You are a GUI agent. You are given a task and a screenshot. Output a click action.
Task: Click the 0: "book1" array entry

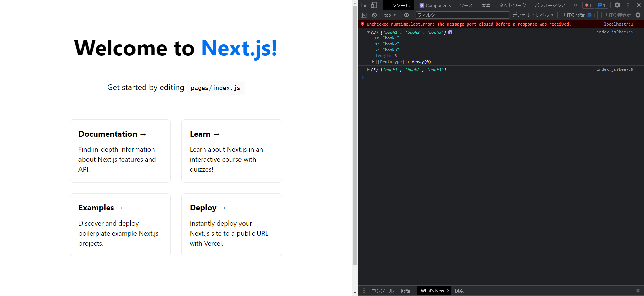click(387, 38)
